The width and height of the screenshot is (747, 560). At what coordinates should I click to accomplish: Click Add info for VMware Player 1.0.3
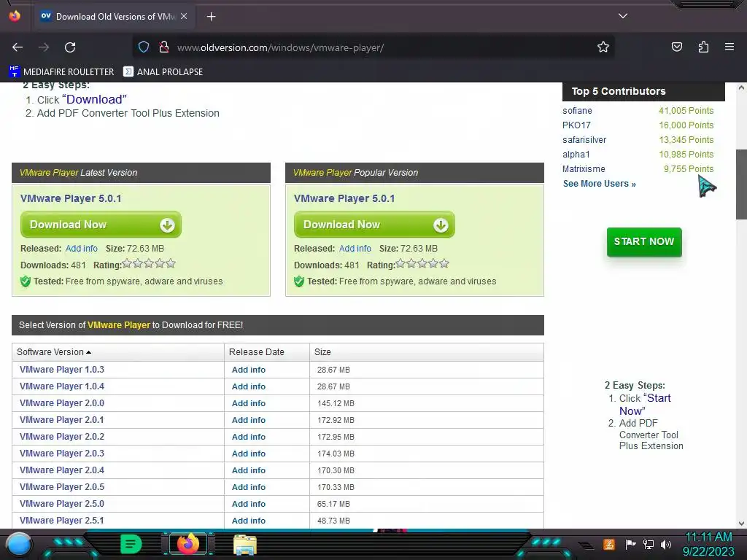249,370
